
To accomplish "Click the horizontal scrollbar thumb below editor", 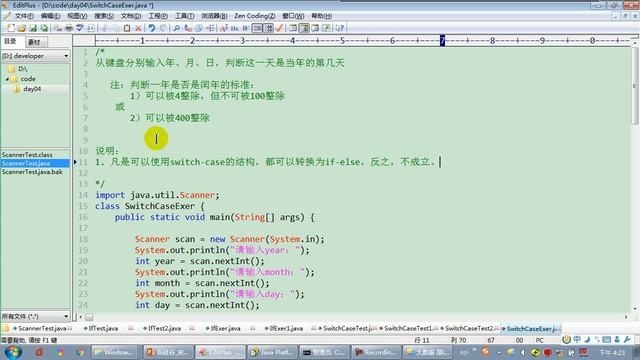I will click(x=89, y=317).
